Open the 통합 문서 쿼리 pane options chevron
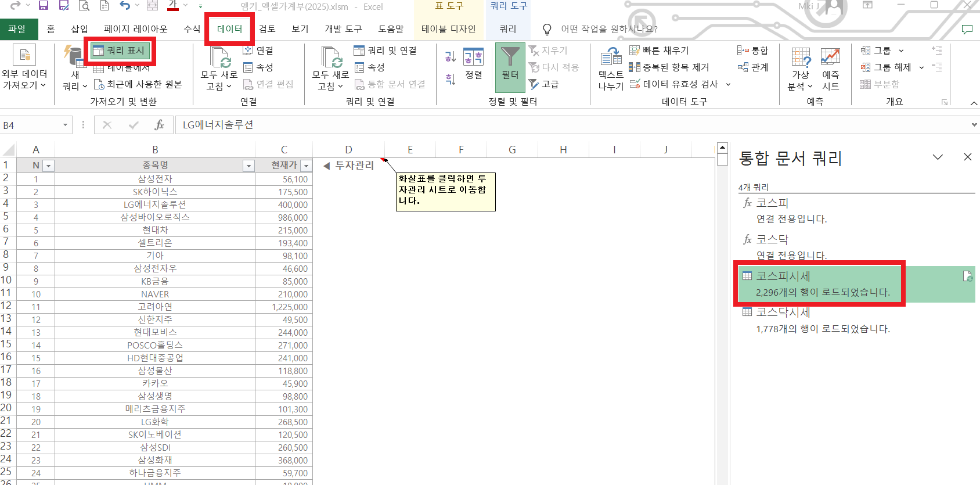The width and height of the screenshot is (980, 485). [x=938, y=157]
